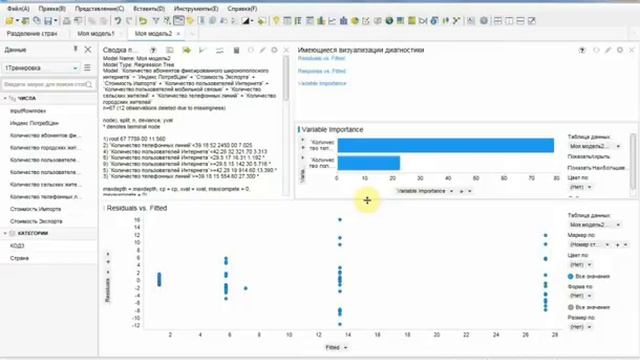Image resolution: width=640 pixels, height=360 pixels.
Task: Insert a pie chart visualization
Action: [x=355, y=20]
